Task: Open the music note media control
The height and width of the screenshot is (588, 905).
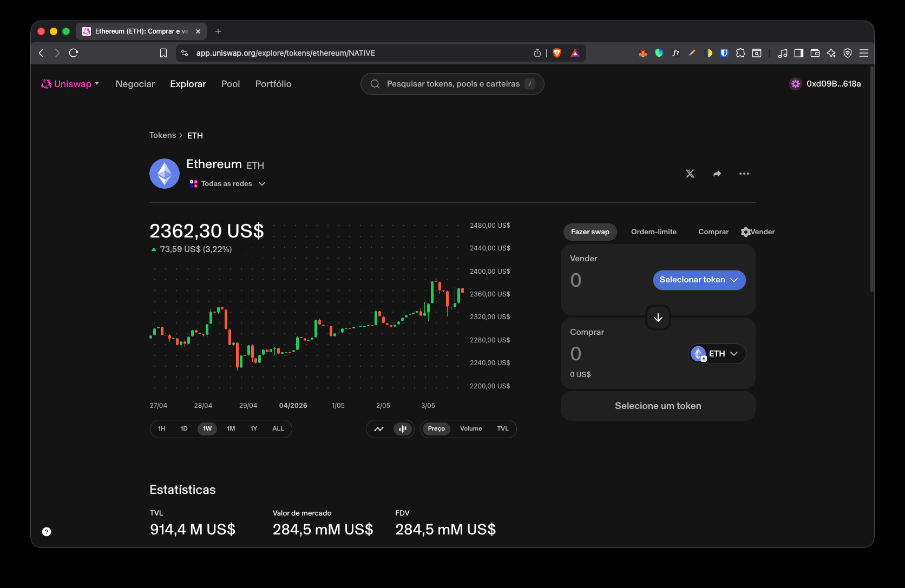Action: pyautogui.click(x=783, y=53)
